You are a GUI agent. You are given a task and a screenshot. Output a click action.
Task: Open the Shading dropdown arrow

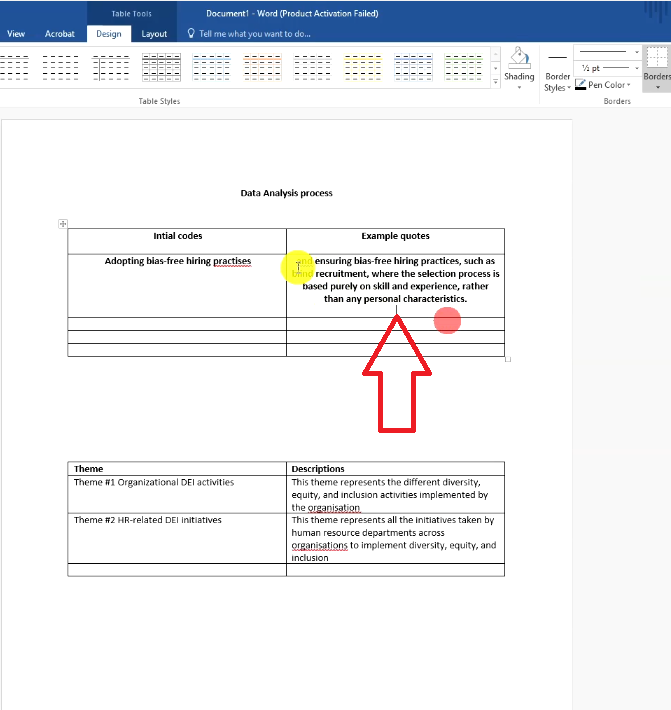click(519, 87)
